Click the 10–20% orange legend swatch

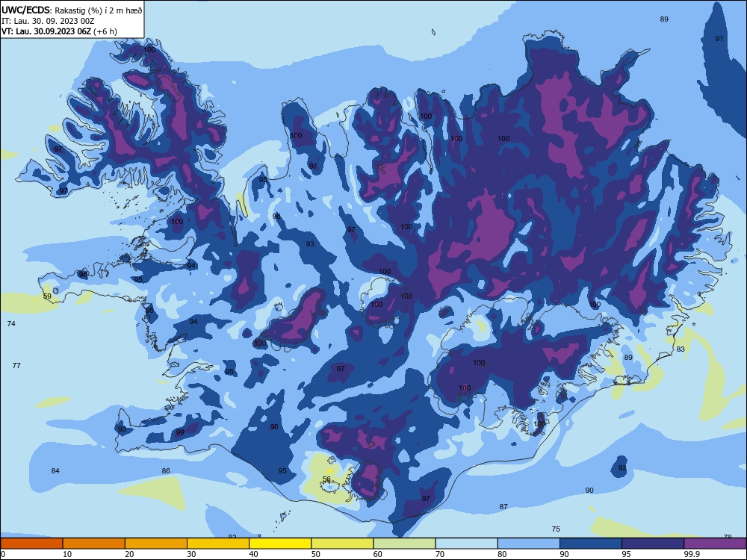tap(94, 544)
